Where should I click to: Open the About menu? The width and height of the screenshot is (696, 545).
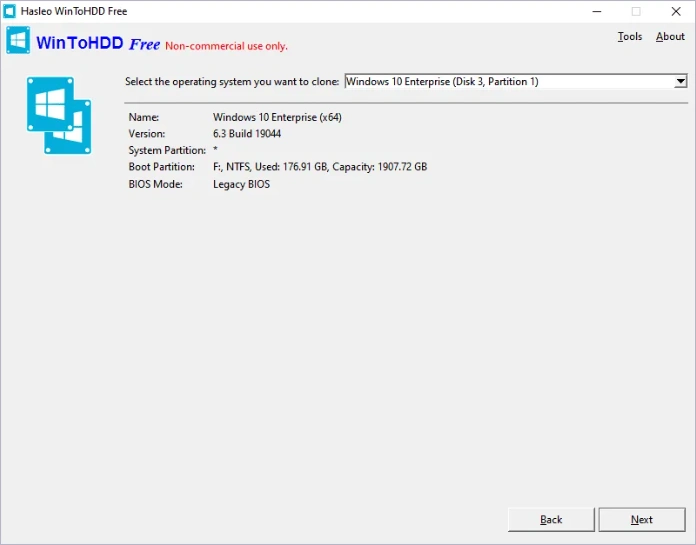click(x=670, y=36)
